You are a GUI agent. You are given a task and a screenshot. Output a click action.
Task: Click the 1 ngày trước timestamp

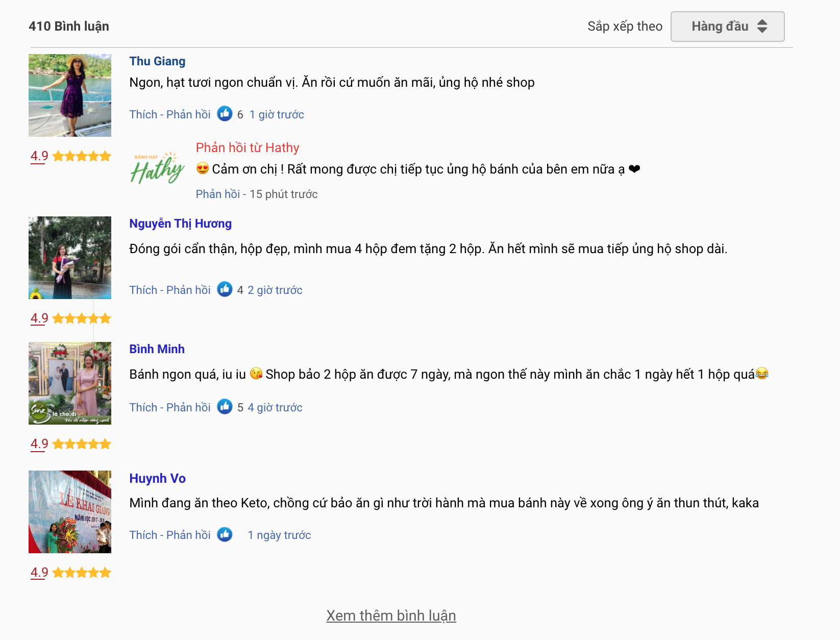click(x=279, y=535)
